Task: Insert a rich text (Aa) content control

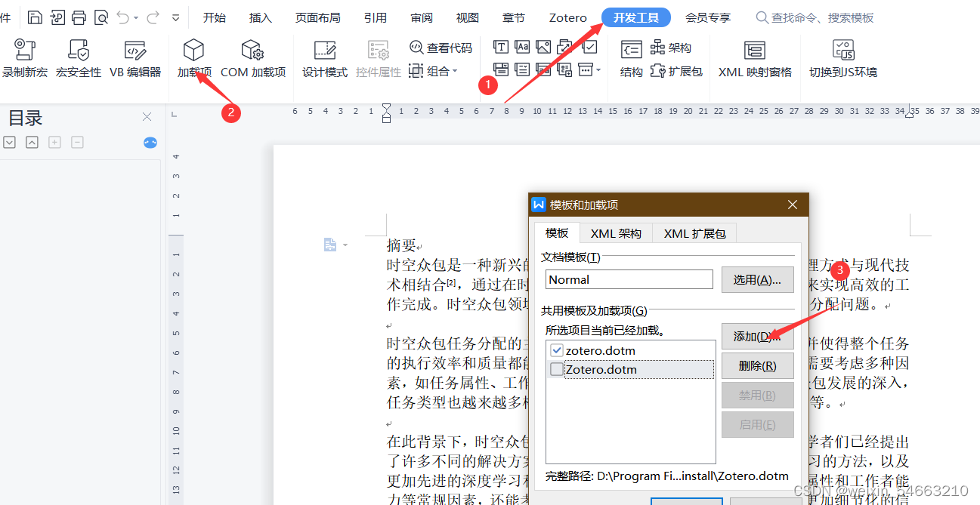Action: click(522, 47)
